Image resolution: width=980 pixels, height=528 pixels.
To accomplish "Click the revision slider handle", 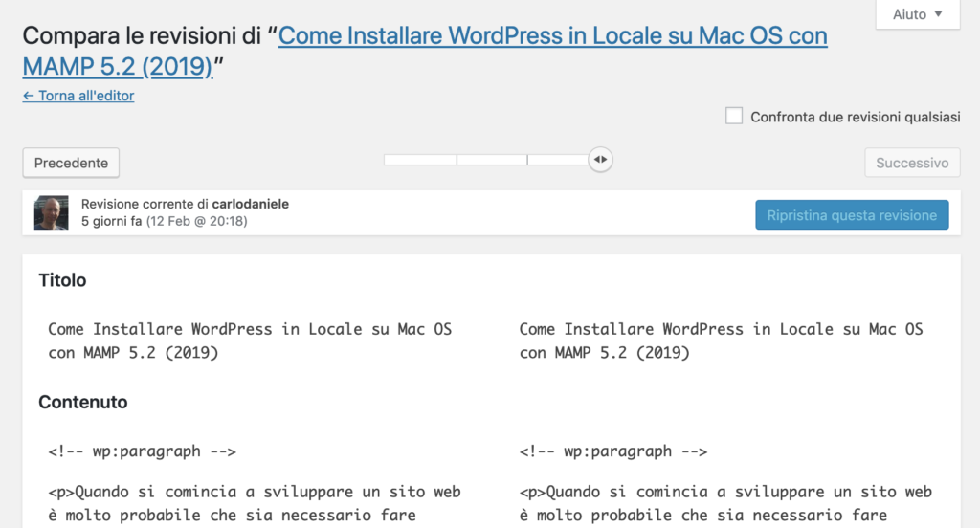I will pyautogui.click(x=600, y=160).
